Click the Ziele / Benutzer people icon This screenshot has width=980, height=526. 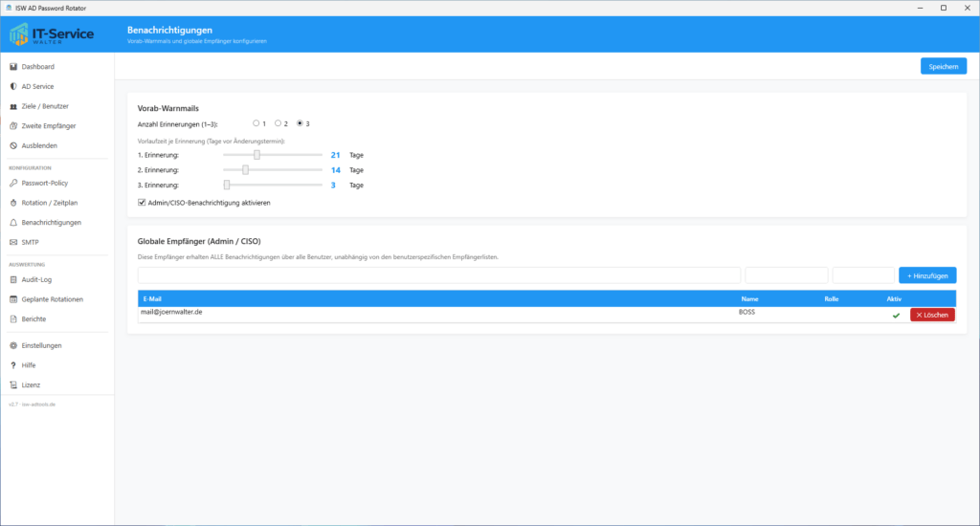13,107
